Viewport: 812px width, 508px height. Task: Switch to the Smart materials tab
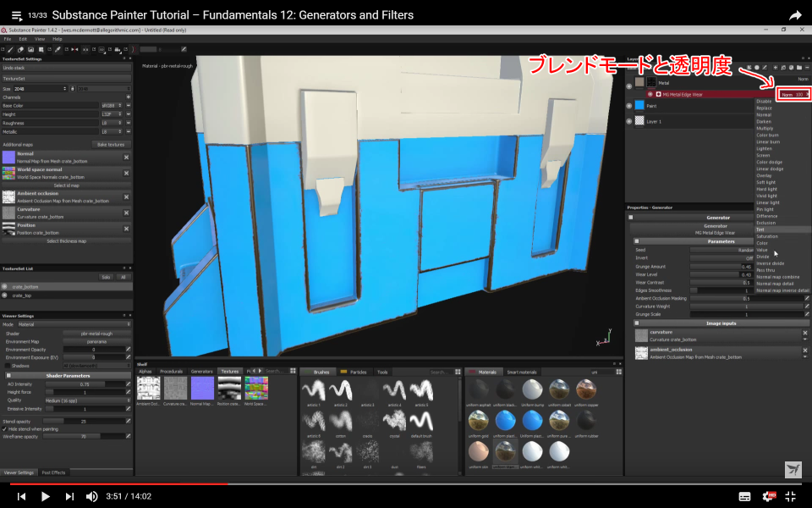522,372
